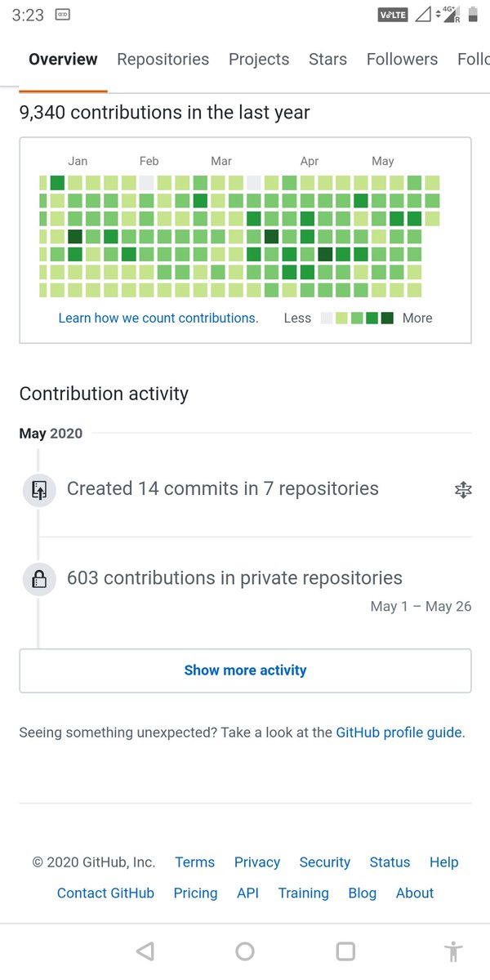The width and height of the screenshot is (490, 980).
Task: Open the Security footer link
Action: tap(324, 862)
